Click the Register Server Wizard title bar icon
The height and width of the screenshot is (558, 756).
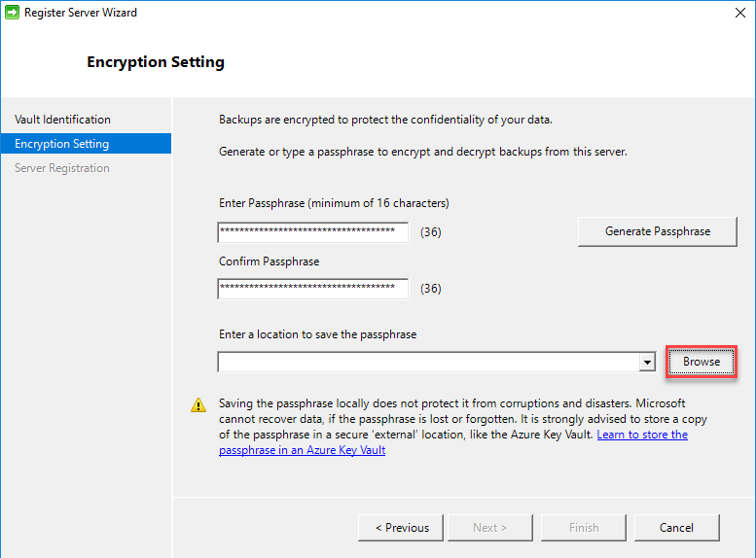[x=13, y=13]
